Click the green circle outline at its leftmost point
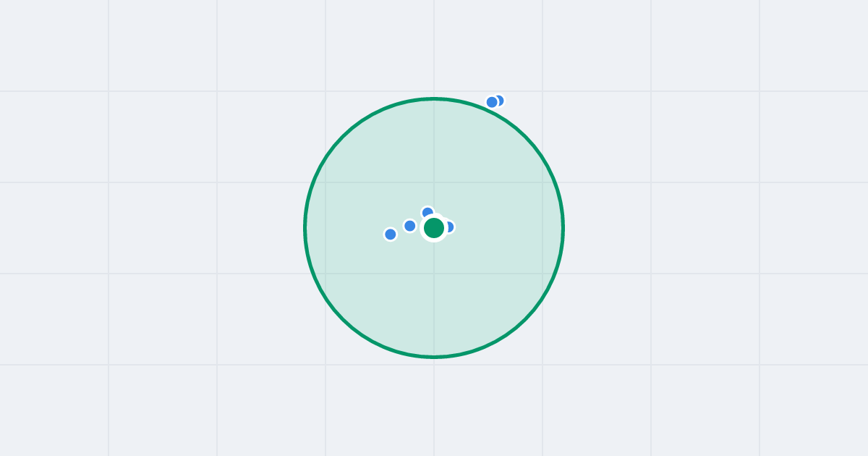The image size is (868, 456). (305, 228)
